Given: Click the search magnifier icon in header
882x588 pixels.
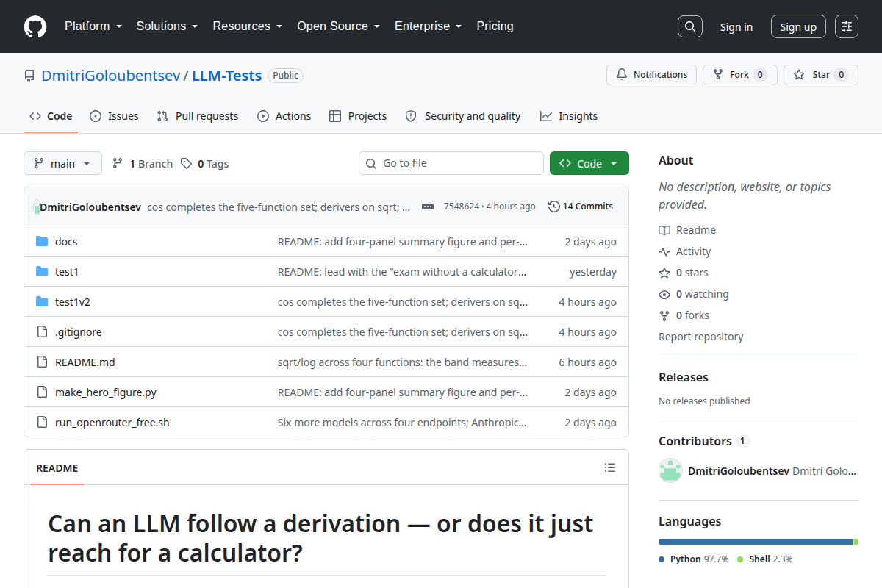Looking at the screenshot, I should click(689, 26).
